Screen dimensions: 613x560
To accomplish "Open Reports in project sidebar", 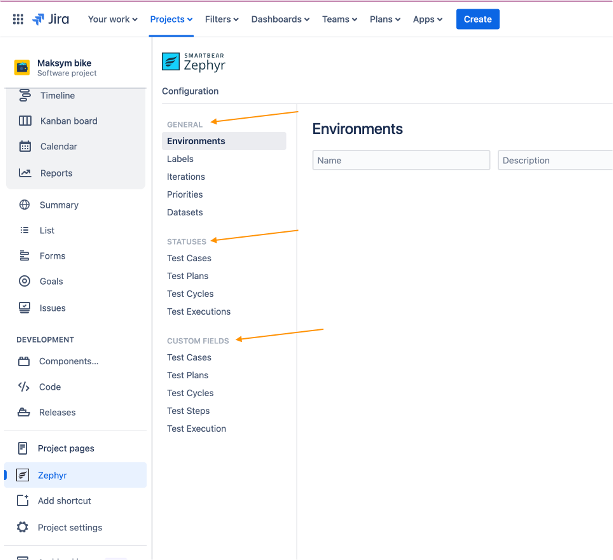I will click(x=56, y=173).
